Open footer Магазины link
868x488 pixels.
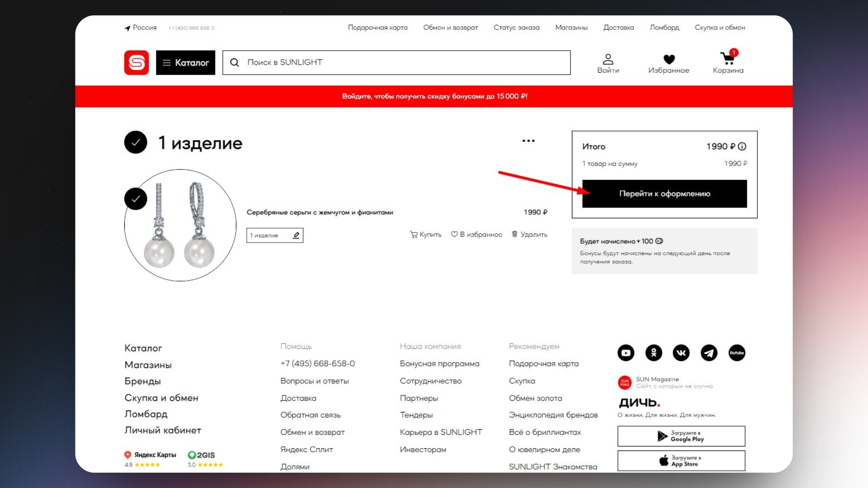(148, 365)
